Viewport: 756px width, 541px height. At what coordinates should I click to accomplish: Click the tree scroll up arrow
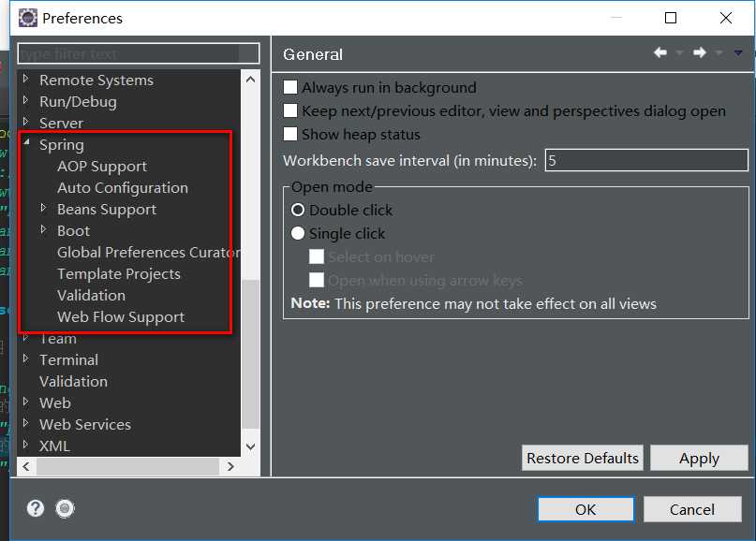tap(251, 80)
